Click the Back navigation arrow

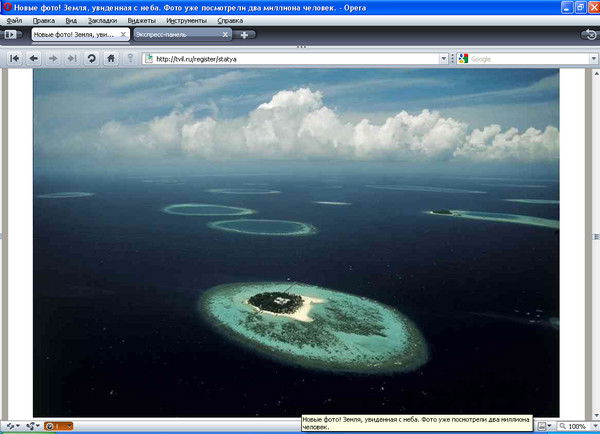coord(33,59)
